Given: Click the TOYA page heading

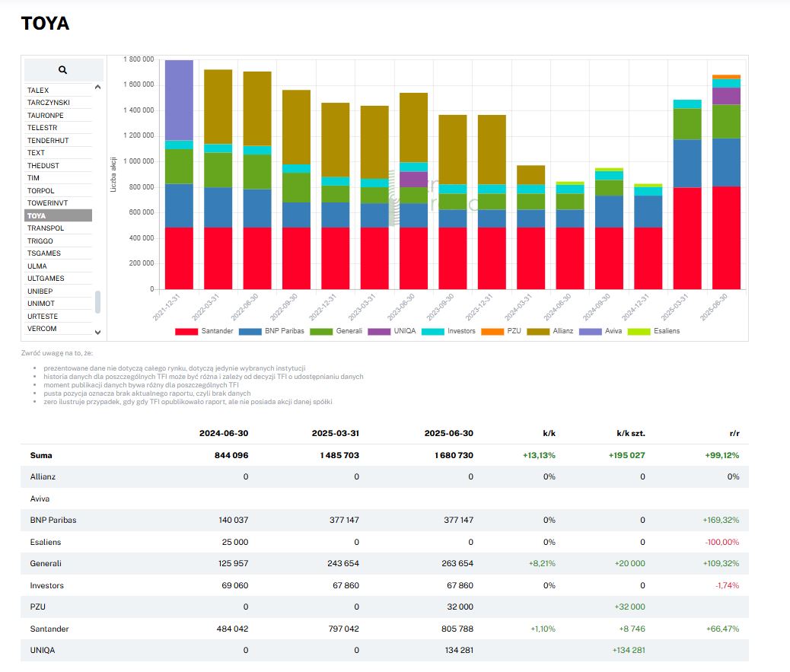Looking at the screenshot, I should 46,23.
